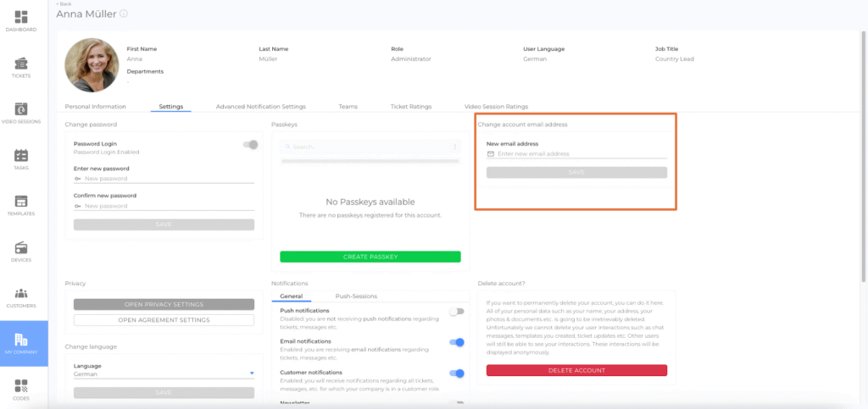Screen dimensions: 868x409
Task: Disable Email notifications toggle
Action: tap(457, 342)
